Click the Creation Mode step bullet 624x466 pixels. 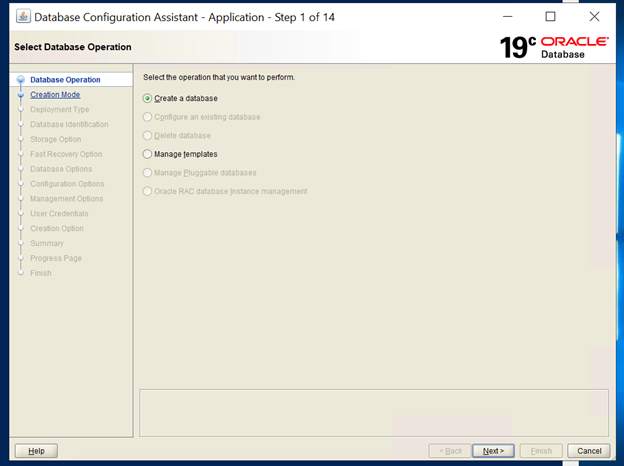click(21, 95)
